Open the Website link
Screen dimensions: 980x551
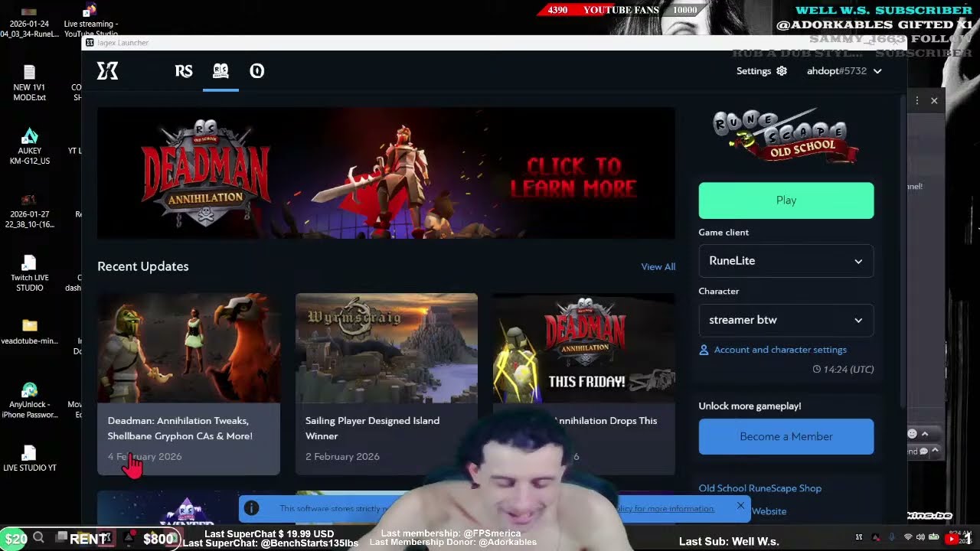tap(769, 511)
